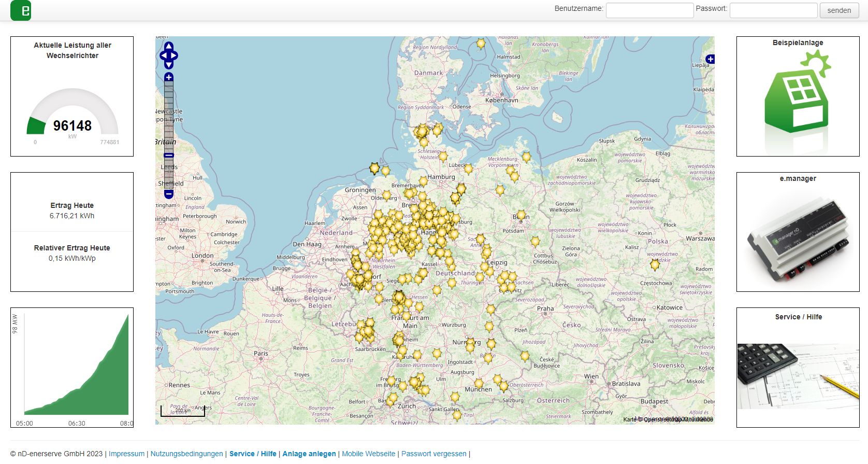Pan the map down with arrow
The image size is (868, 464).
[x=169, y=65]
